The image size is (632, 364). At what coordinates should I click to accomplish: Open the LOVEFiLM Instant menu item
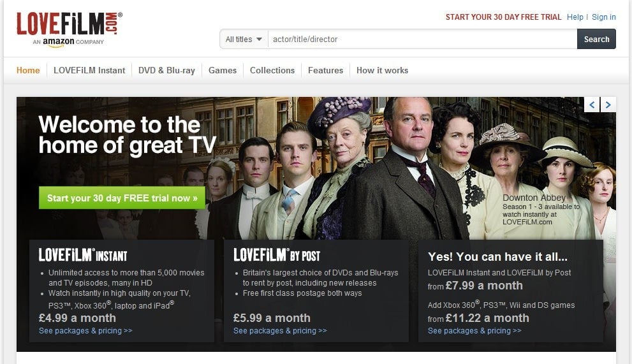click(x=89, y=71)
